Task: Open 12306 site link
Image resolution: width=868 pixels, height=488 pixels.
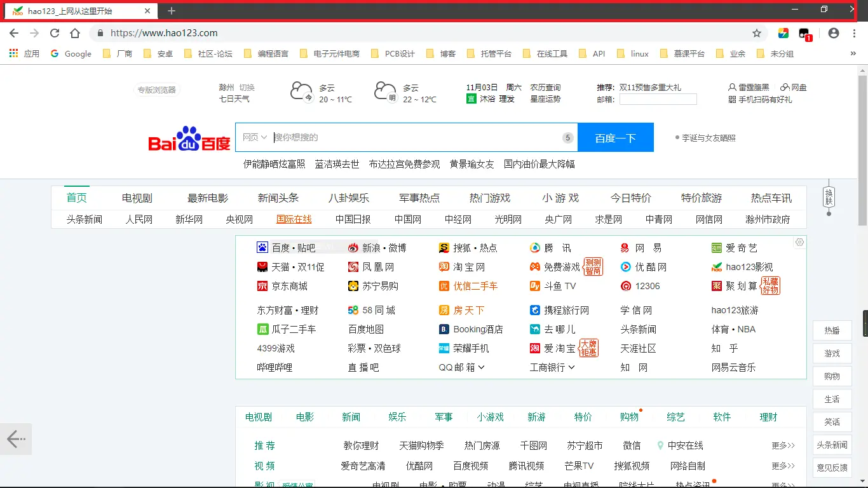Action: tap(641, 286)
